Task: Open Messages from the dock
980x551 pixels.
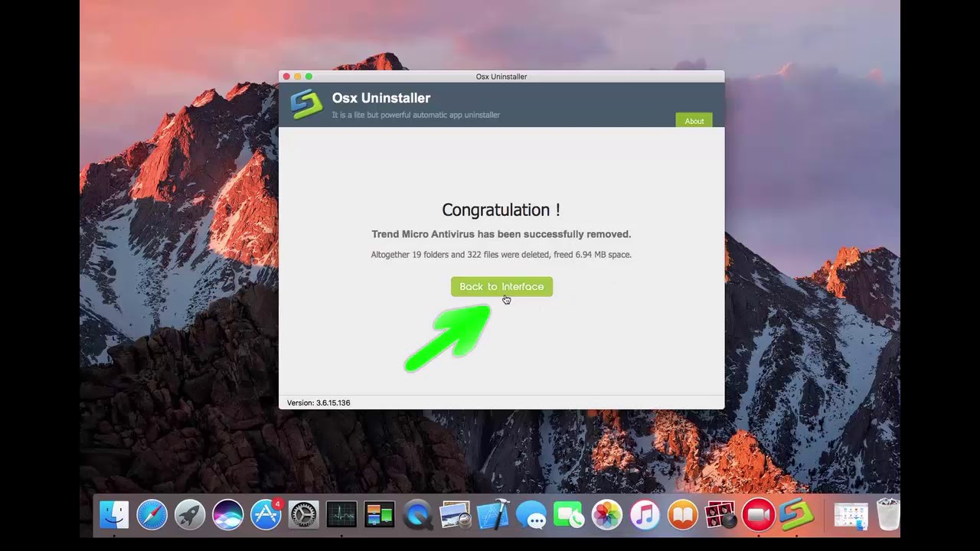Action: point(531,515)
